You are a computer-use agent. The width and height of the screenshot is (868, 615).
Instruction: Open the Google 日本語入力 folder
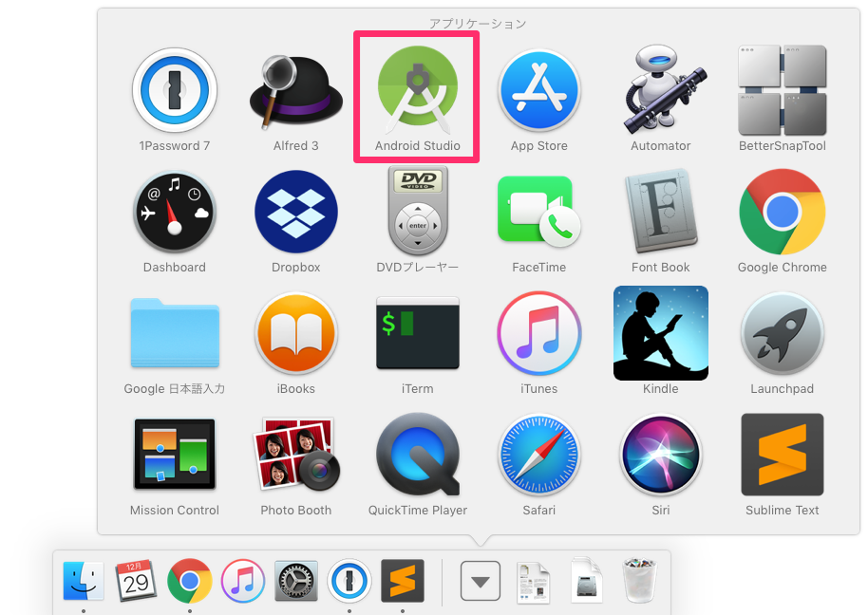coord(175,333)
